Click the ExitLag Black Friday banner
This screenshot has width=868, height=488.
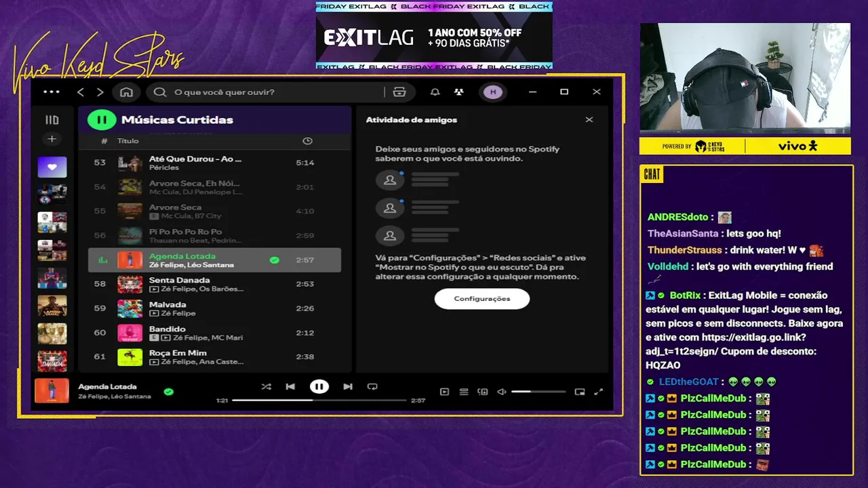pos(434,35)
